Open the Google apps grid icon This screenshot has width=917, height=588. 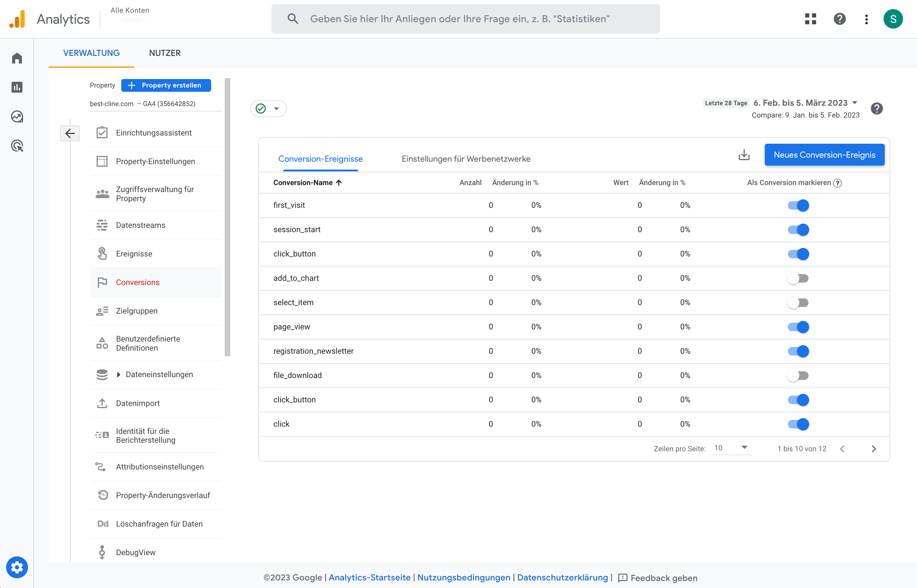tap(810, 19)
